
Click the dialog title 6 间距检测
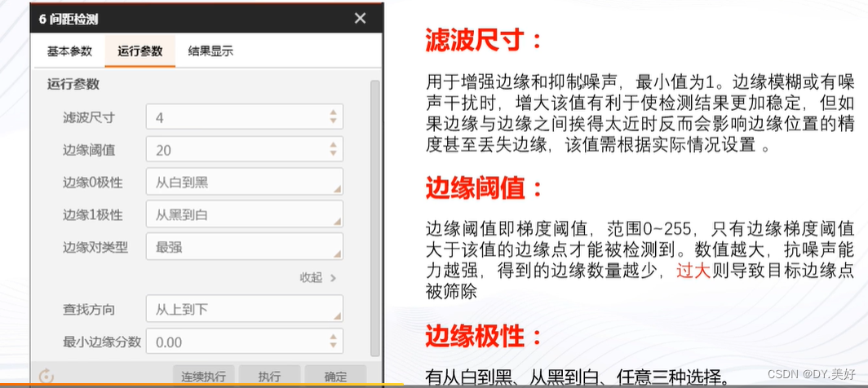[69, 19]
